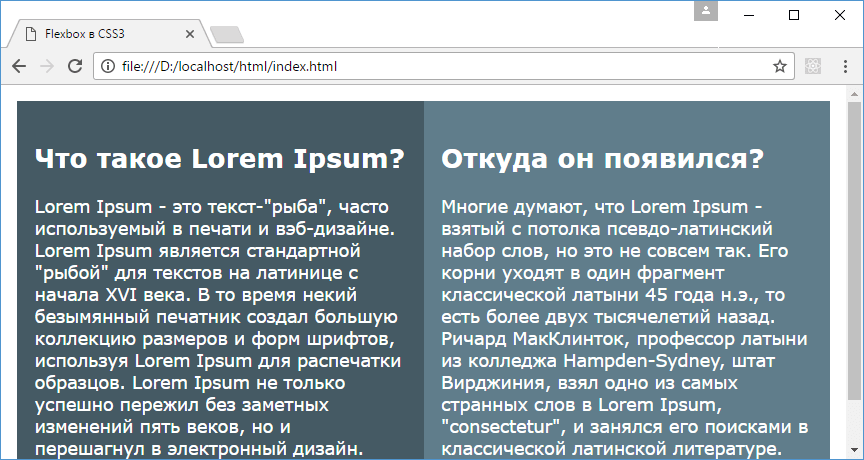Image resolution: width=864 pixels, height=460 pixels.
Task: Click the paragraph in the left column
Action: [219, 327]
